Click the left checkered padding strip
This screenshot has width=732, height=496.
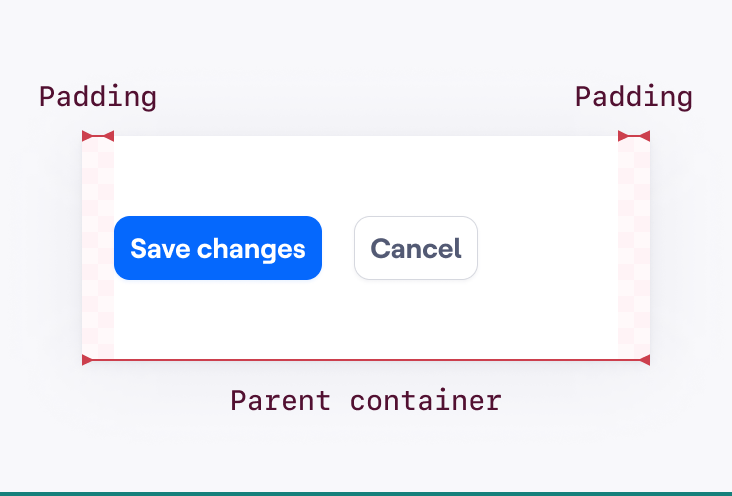[x=98, y=248]
